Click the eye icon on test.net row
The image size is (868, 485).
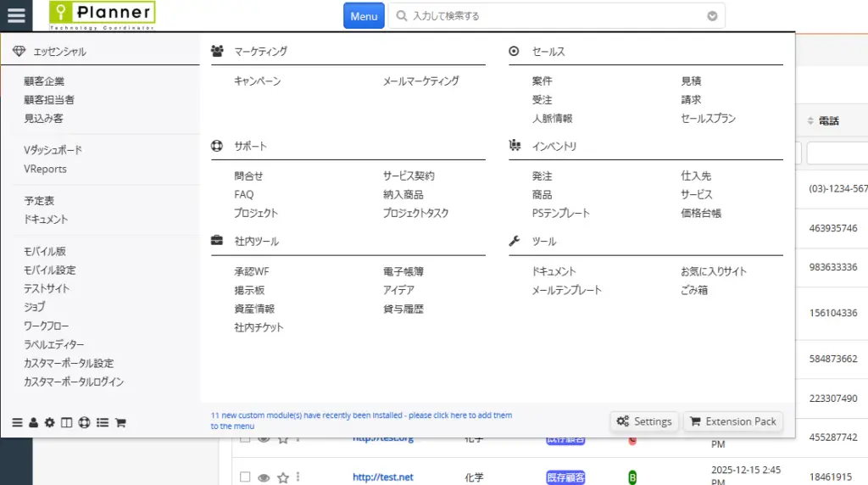(x=264, y=477)
